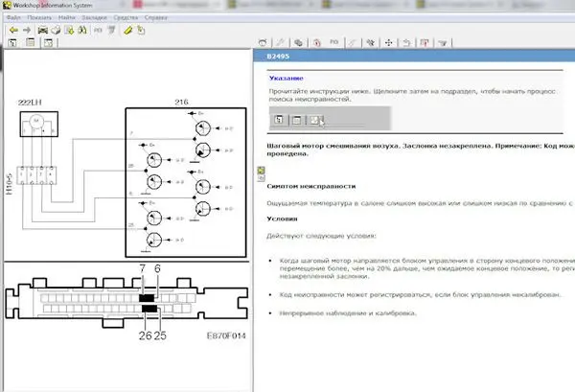575x392 pixels.
Task: Select the first pane layout icon
Action: (12, 43)
